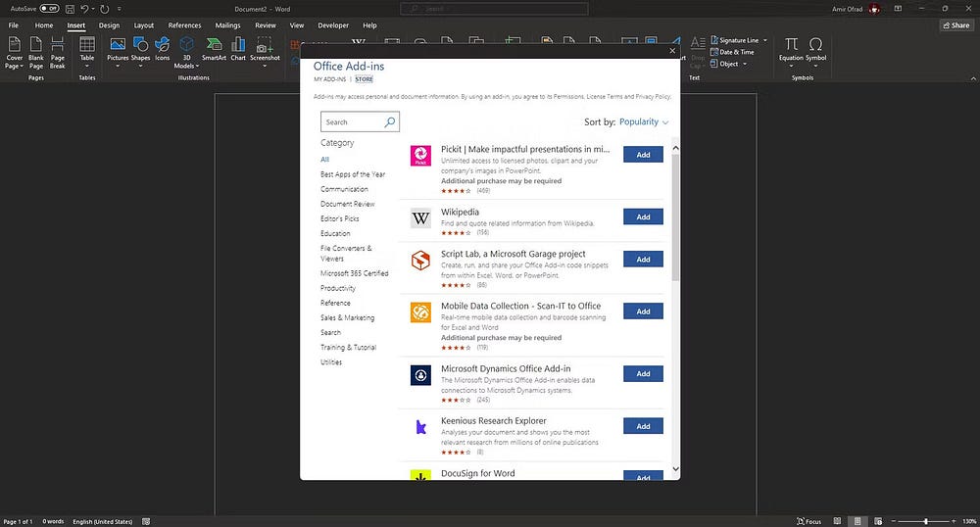The image size is (980, 527).
Task: Open the References tab
Action: coord(184,25)
